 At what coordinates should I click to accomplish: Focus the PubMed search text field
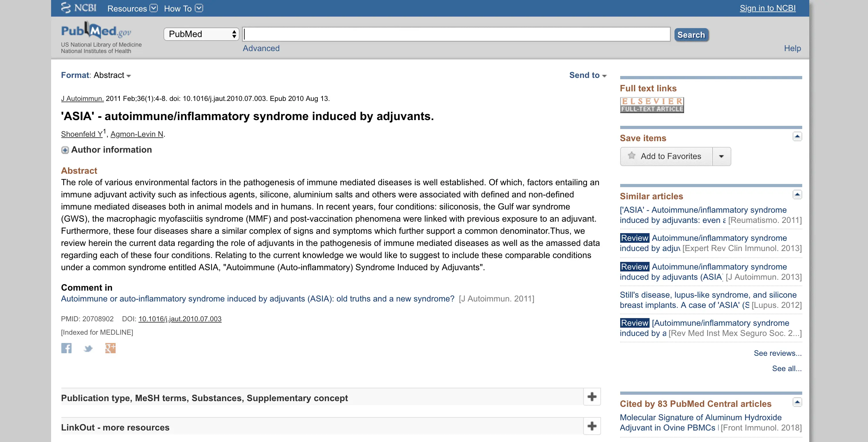pyautogui.click(x=456, y=34)
